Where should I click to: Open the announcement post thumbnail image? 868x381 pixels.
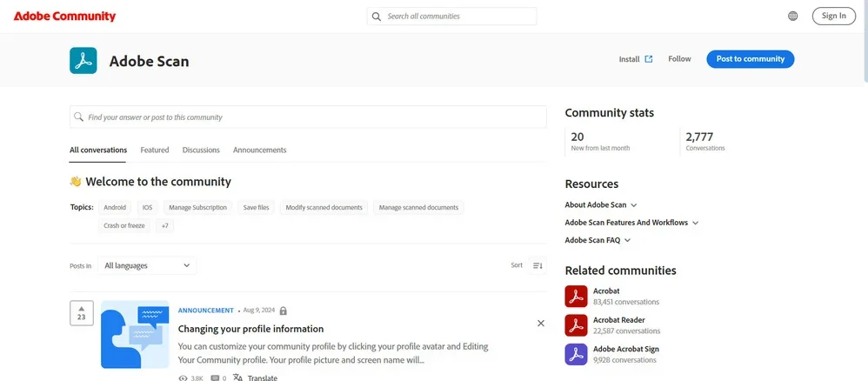[x=135, y=335]
